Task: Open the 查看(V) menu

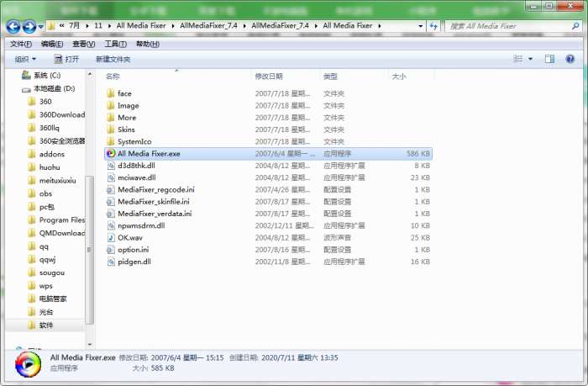Action: (x=84, y=44)
